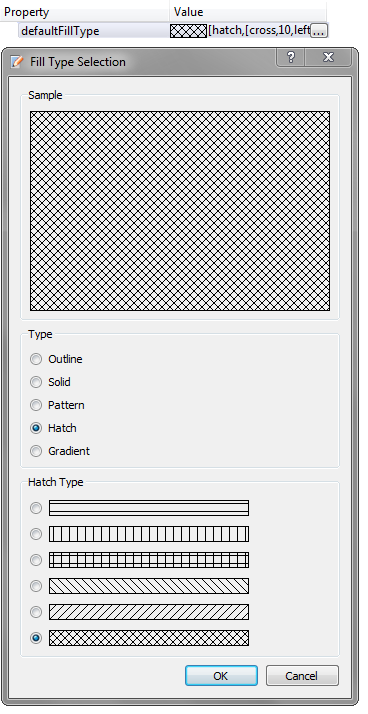Pick the Hatch radio option

36,428
